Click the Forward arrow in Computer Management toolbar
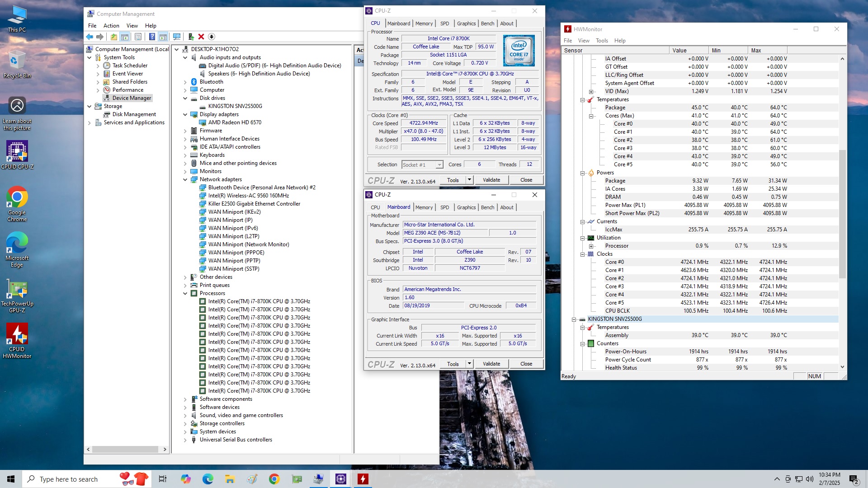The width and height of the screenshot is (868, 488). (x=100, y=37)
